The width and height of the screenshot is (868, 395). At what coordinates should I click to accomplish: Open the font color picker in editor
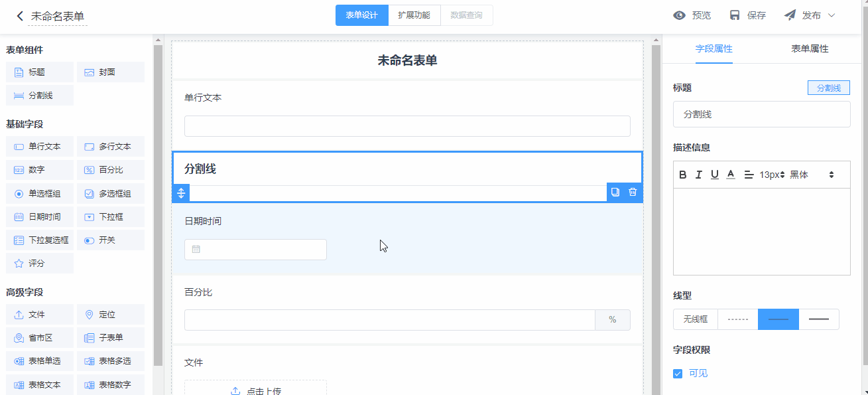coord(731,175)
